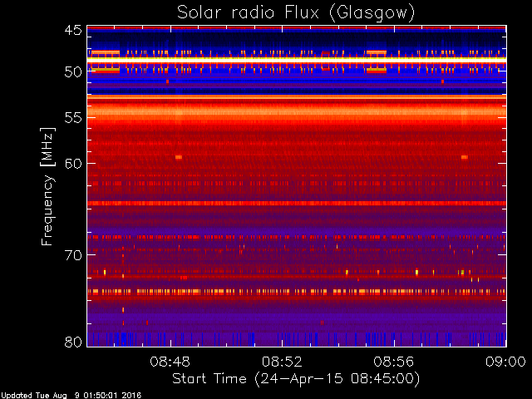
Task: Click the 80 frequency tick label
Action: coord(73,342)
